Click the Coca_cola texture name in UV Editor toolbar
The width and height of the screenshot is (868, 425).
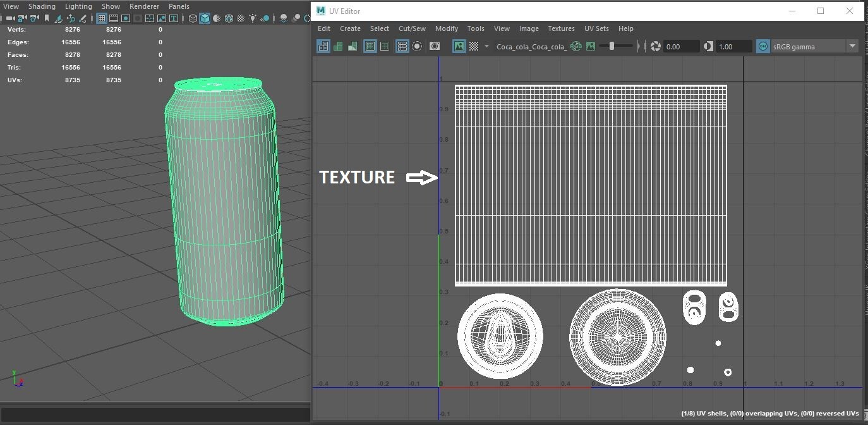pyautogui.click(x=533, y=46)
